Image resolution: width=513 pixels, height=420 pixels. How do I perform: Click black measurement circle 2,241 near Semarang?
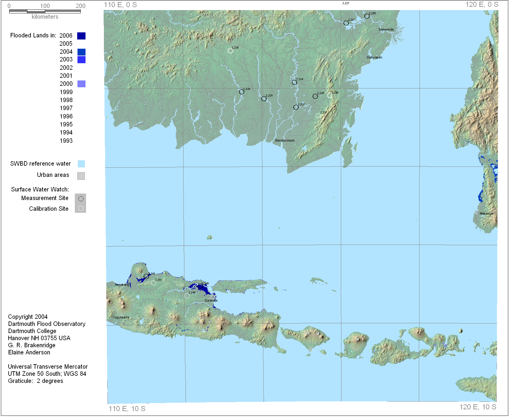[146, 276]
